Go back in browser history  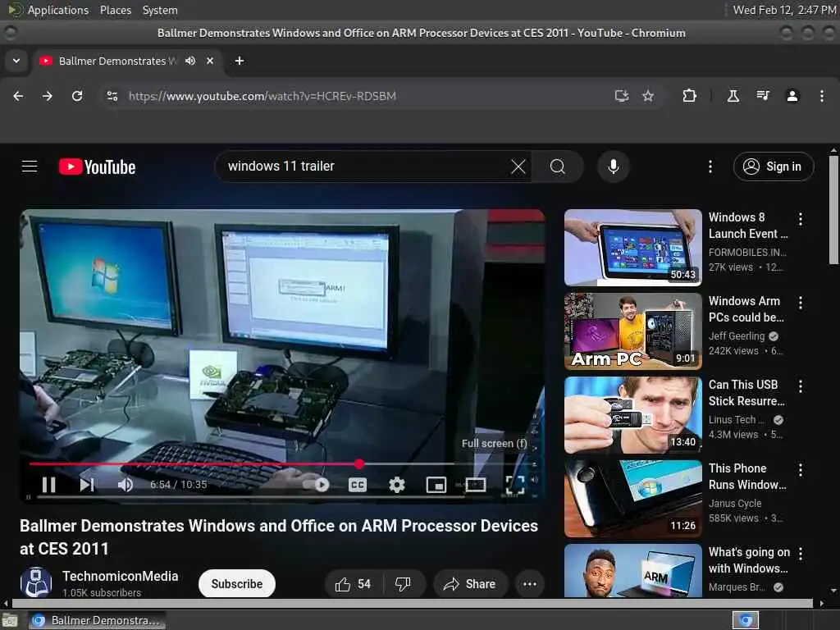(18, 96)
